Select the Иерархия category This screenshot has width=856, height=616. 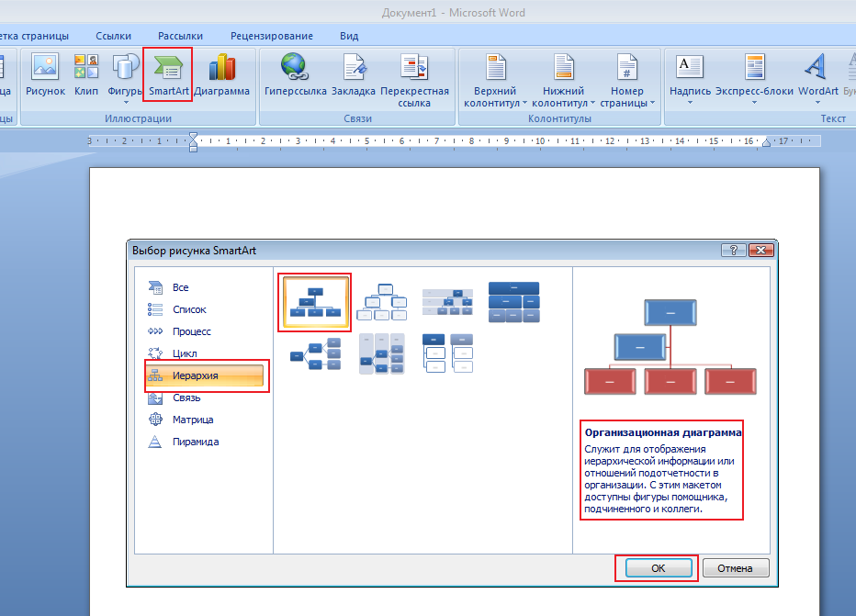coord(204,375)
